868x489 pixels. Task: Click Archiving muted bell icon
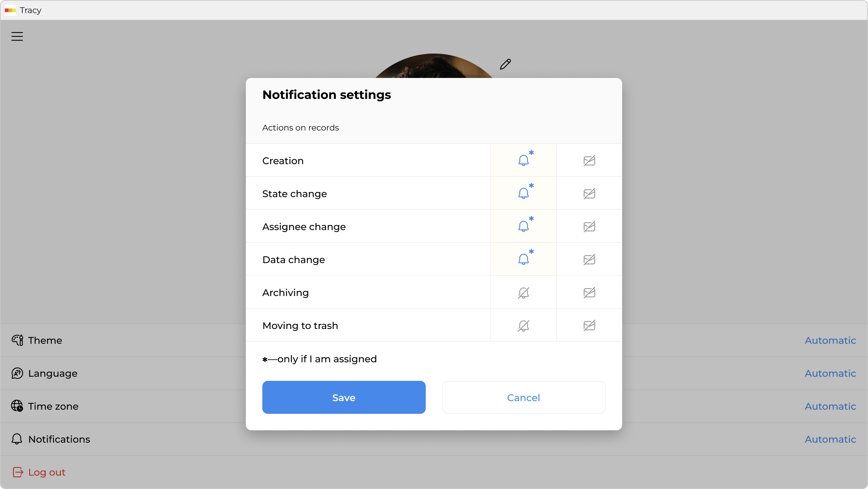click(x=523, y=293)
